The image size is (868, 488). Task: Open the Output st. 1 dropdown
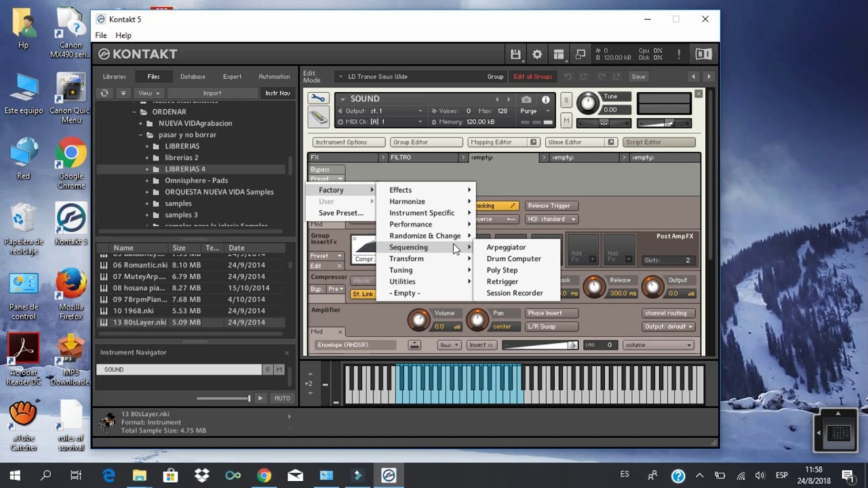click(x=380, y=111)
